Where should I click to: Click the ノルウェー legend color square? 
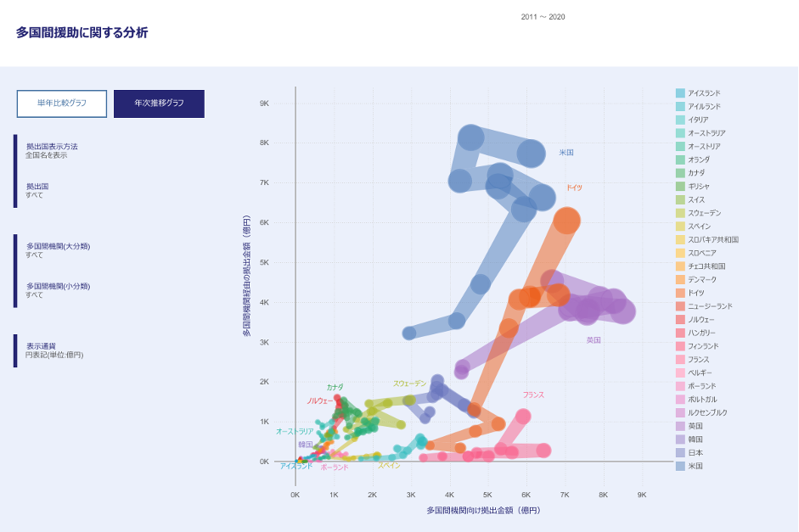pyautogui.click(x=680, y=319)
